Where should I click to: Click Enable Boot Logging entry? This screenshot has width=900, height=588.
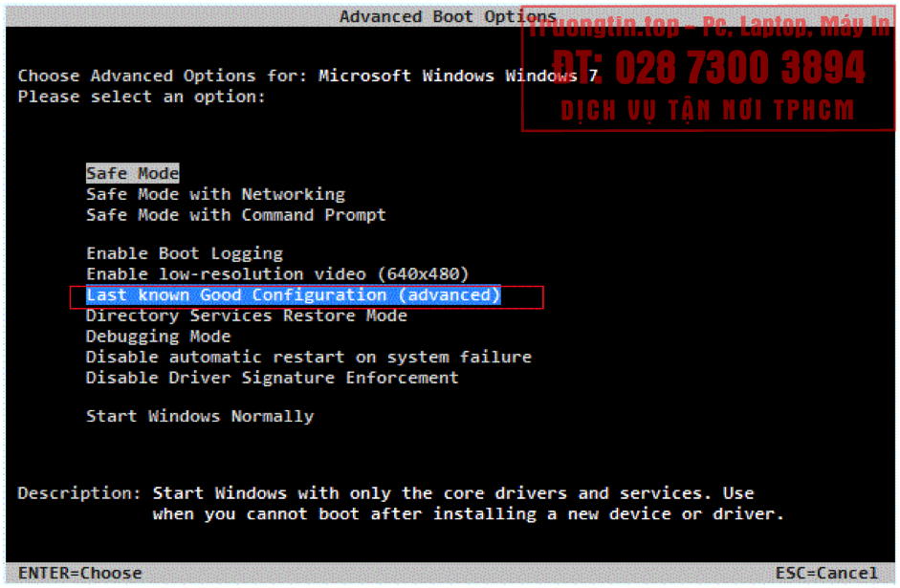click(x=185, y=253)
